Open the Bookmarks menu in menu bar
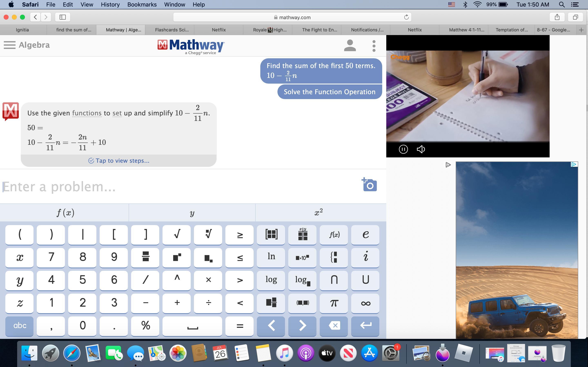The height and width of the screenshot is (367, 588). pos(142,4)
